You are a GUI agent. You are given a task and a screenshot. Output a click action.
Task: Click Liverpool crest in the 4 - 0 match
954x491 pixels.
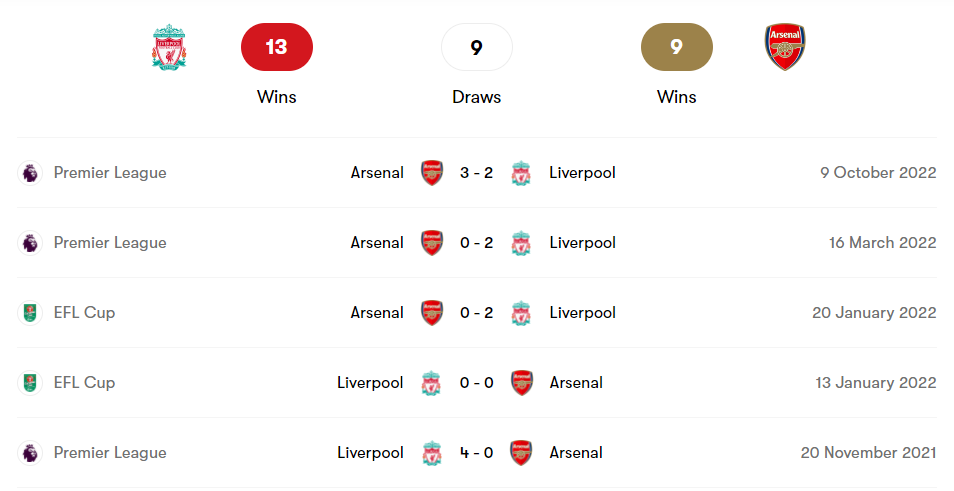[432, 453]
